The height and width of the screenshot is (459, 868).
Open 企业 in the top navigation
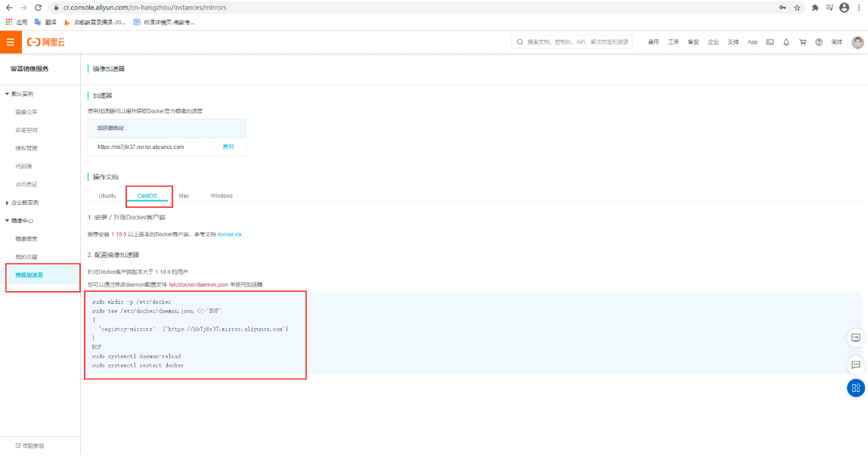(713, 42)
